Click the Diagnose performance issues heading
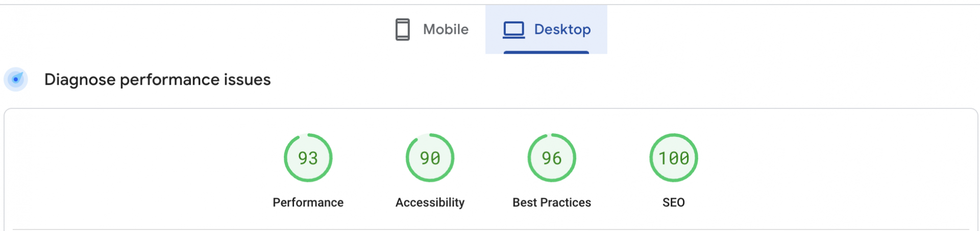This screenshot has height=231, width=980. click(157, 80)
